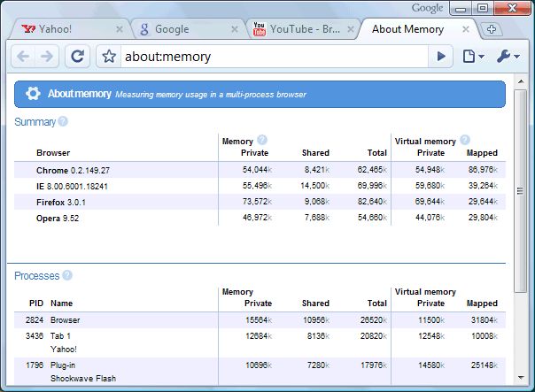Maximize the Chrome window
535x392 pixels.
(483, 9)
